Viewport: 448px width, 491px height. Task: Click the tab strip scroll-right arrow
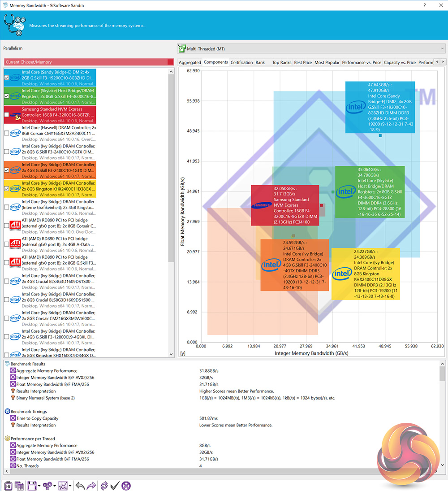click(443, 62)
